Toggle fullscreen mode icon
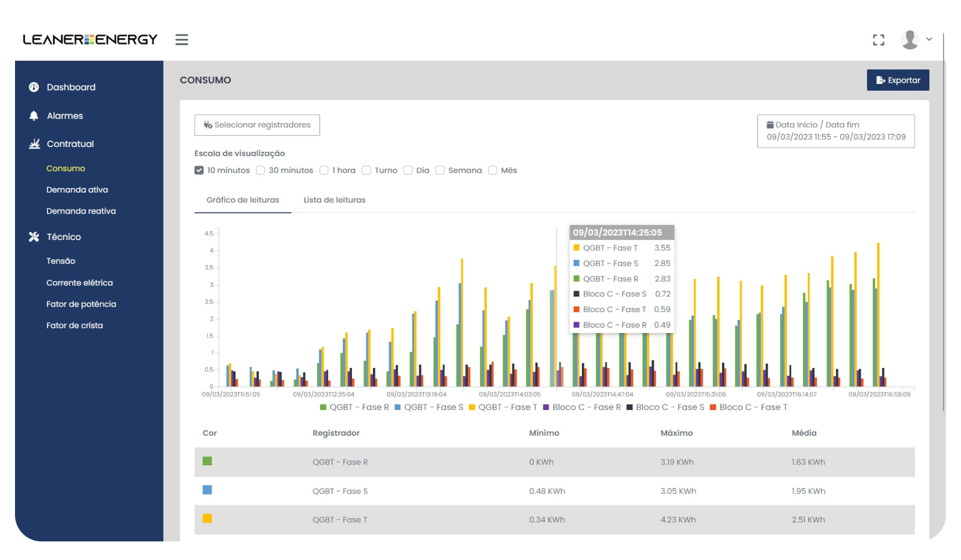Viewport: 961px width, 560px height. (x=879, y=40)
